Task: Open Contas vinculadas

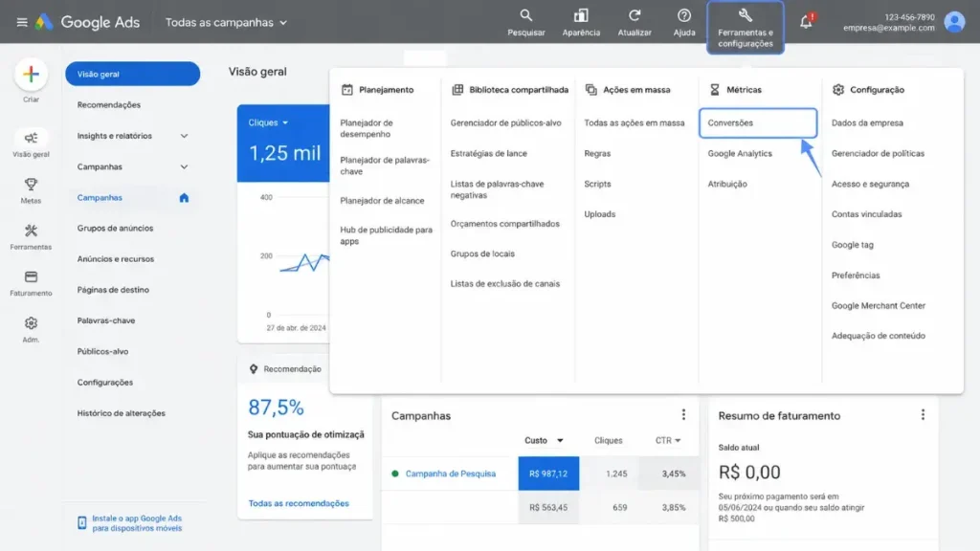Action: click(866, 214)
